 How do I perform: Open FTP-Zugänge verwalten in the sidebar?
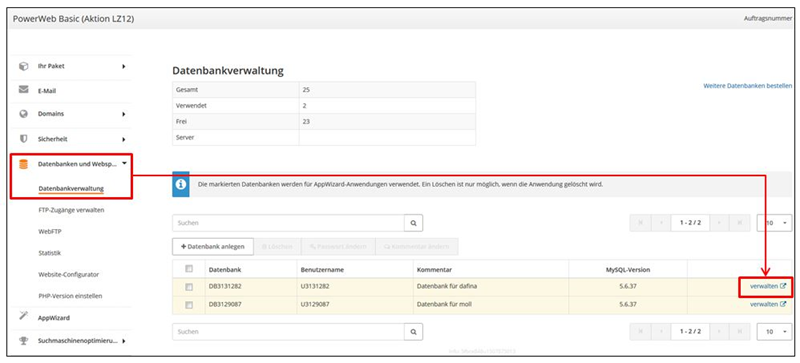pos(71,210)
